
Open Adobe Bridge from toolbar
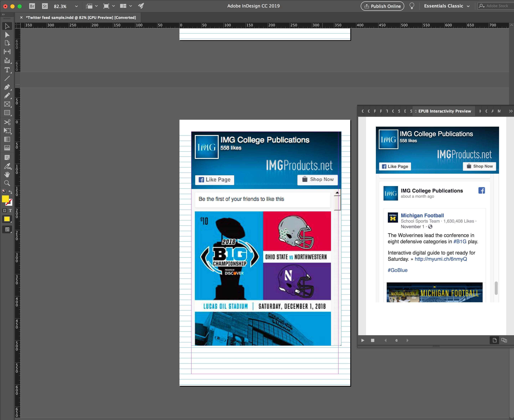pos(32,6)
